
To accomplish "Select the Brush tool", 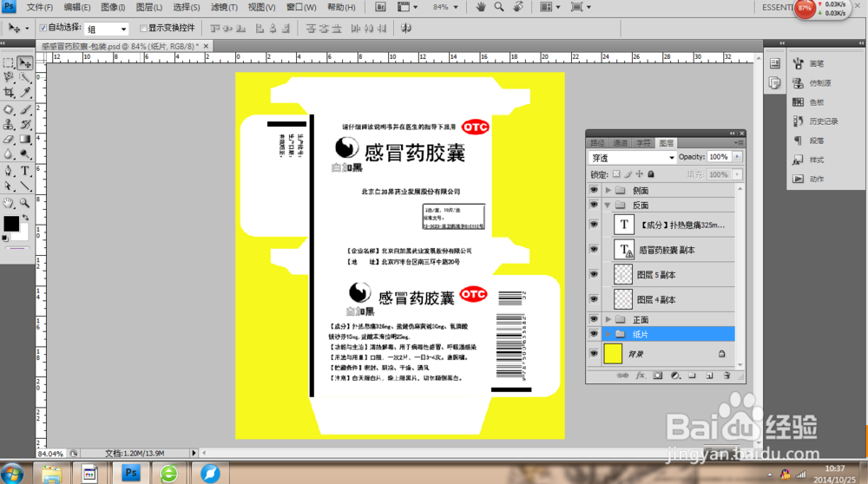I will click(25, 109).
